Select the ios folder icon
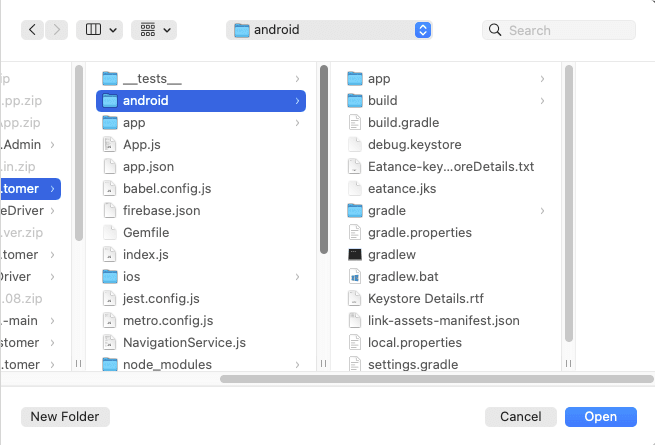 coord(110,277)
